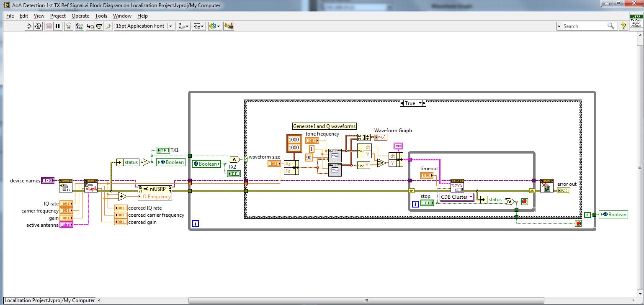Click the TX1 boolean terminal
The width and height of the screenshot is (644, 305).
coord(163,150)
